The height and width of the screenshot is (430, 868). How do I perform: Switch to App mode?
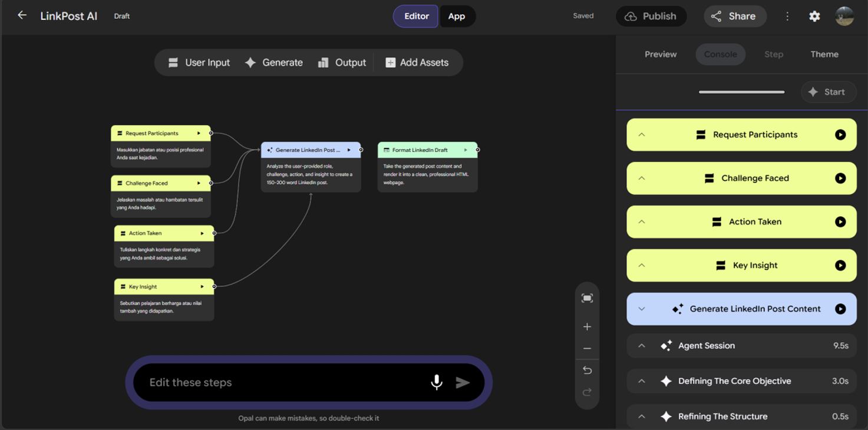(457, 16)
